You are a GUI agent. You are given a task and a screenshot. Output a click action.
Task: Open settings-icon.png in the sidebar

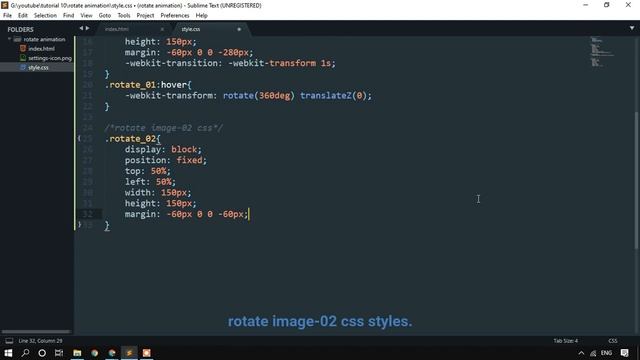point(50,58)
